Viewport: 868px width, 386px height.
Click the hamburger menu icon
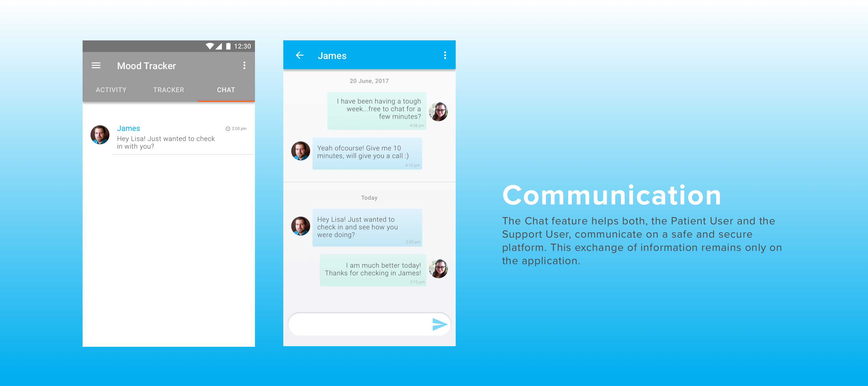click(x=97, y=65)
